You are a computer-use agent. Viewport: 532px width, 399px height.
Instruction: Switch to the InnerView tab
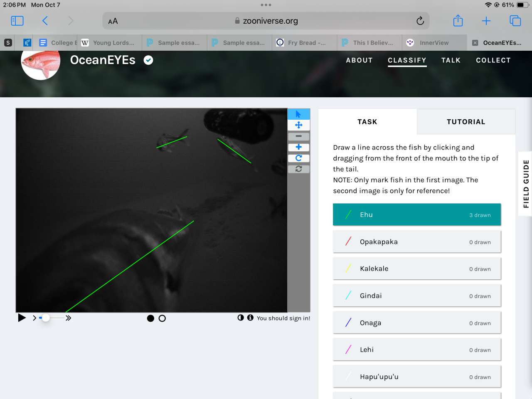(434, 42)
